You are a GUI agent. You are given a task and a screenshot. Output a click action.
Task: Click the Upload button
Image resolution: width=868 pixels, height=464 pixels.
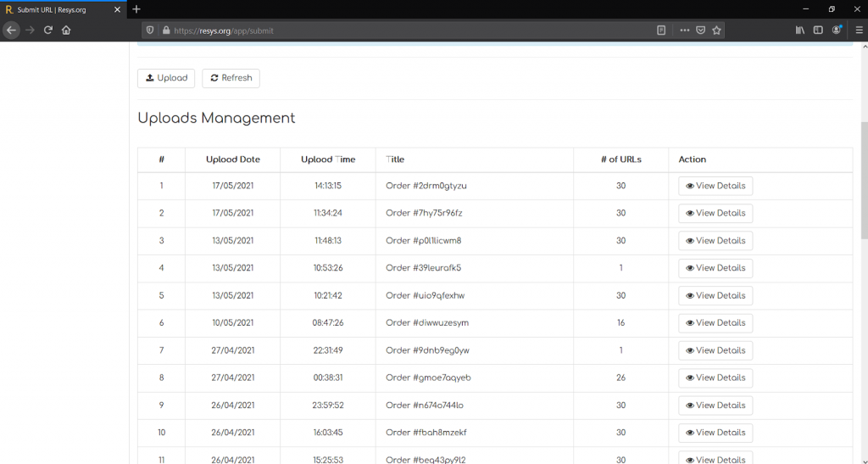pyautogui.click(x=166, y=78)
